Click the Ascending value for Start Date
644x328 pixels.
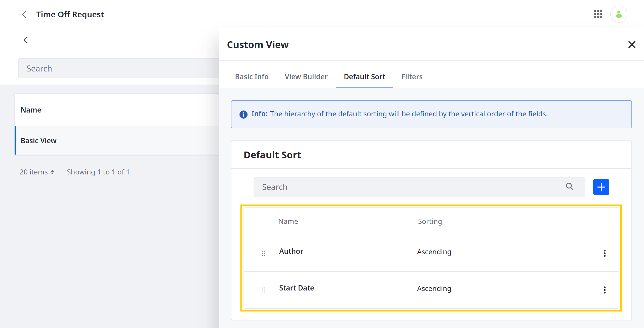[434, 288]
